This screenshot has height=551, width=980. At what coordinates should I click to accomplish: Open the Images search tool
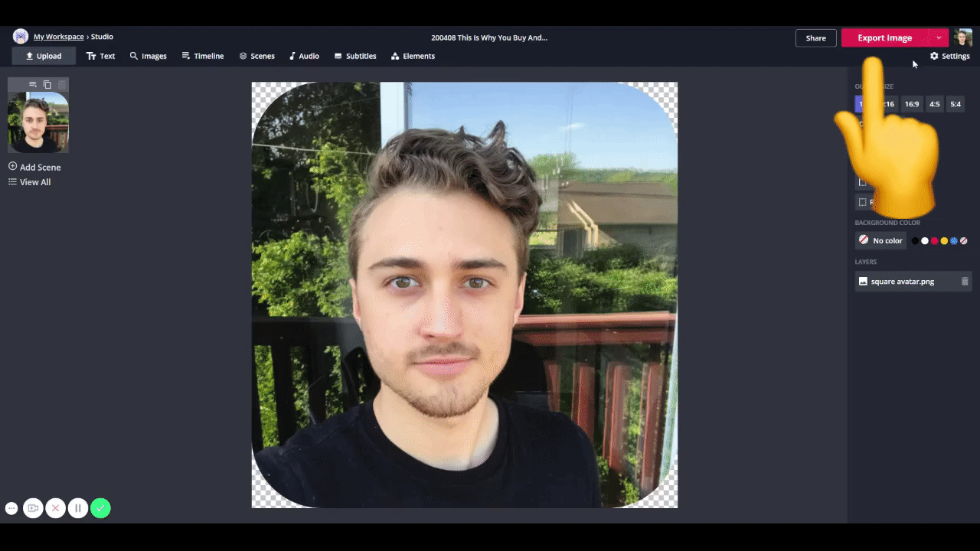pos(148,56)
